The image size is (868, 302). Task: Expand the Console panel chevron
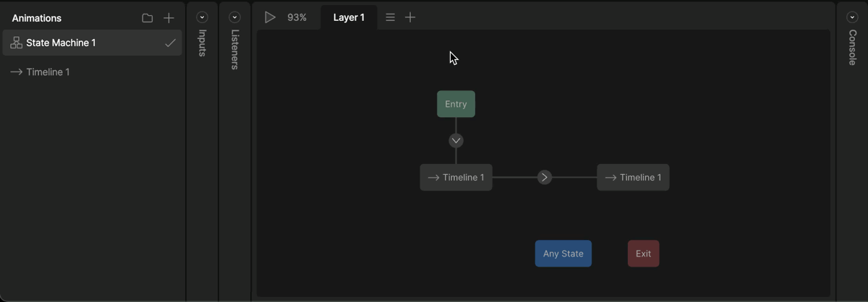[852, 17]
